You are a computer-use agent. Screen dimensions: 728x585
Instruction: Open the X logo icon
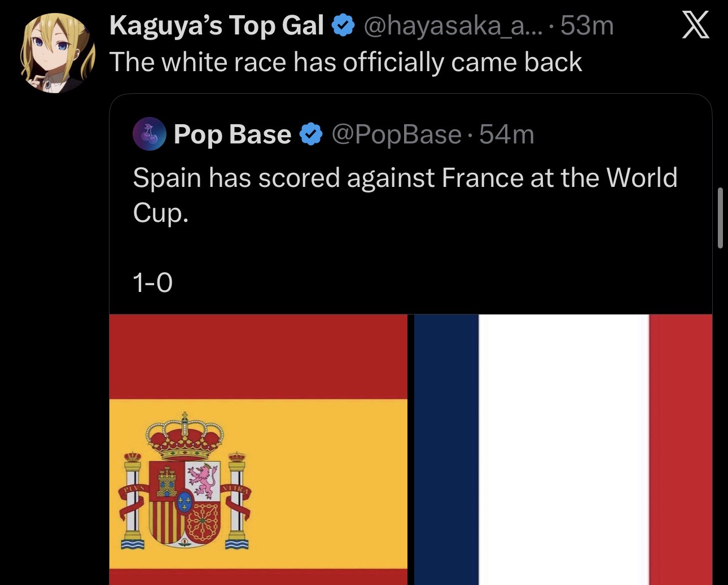[x=695, y=25]
